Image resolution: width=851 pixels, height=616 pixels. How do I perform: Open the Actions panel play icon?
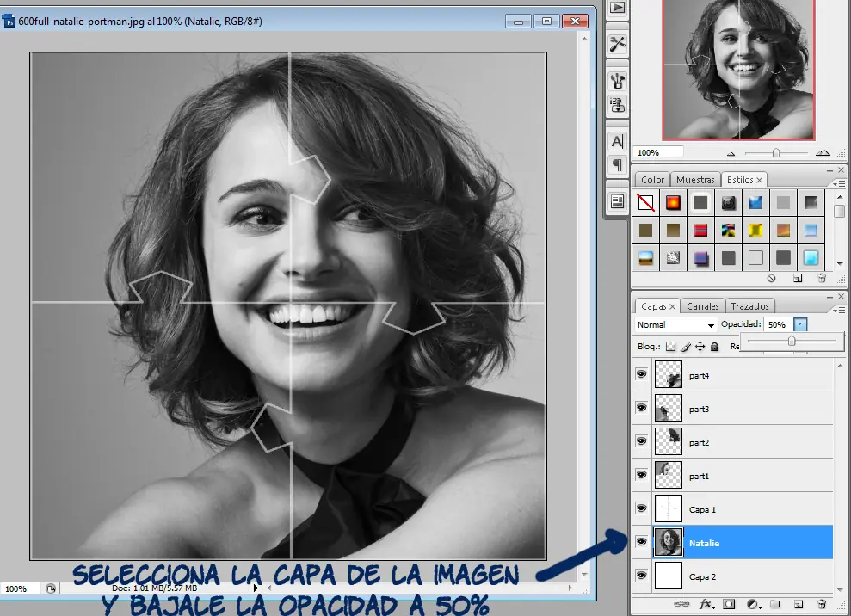[617, 8]
